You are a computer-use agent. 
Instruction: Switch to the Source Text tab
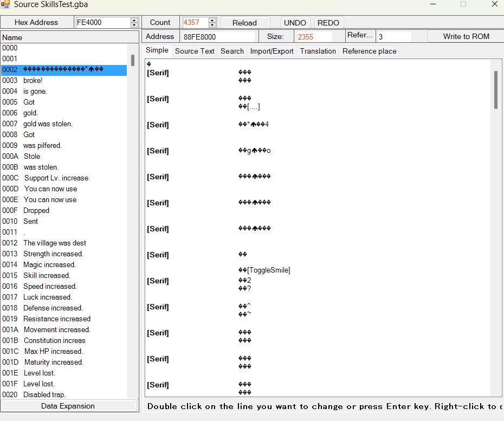195,51
